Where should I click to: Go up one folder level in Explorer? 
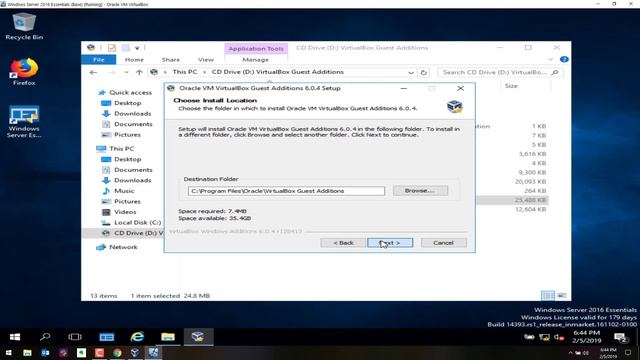pyautogui.click(x=139, y=72)
